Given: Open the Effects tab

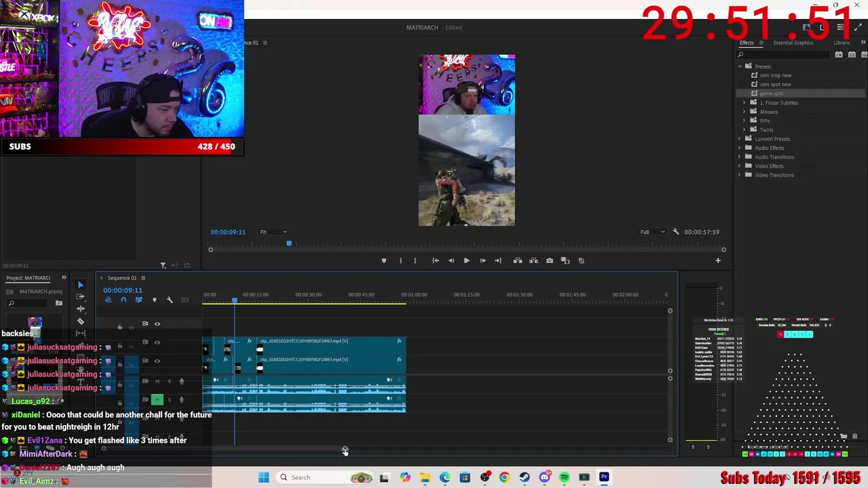Looking at the screenshot, I should (746, 43).
